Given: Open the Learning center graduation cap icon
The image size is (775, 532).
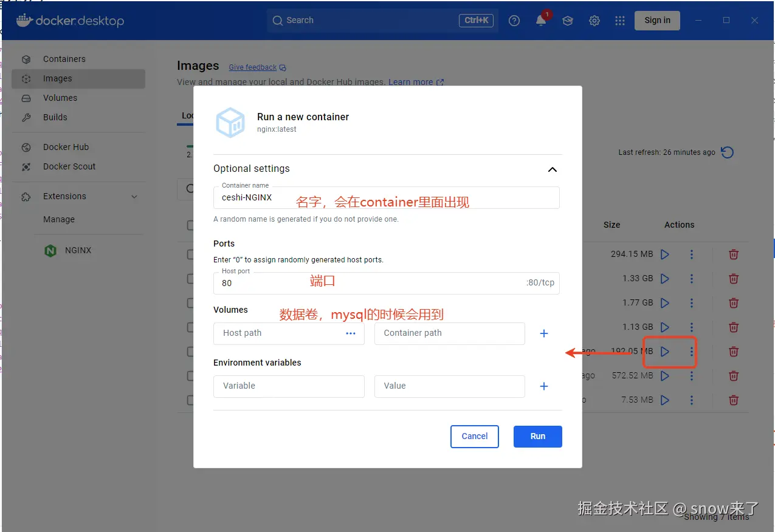Looking at the screenshot, I should point(568,21).
